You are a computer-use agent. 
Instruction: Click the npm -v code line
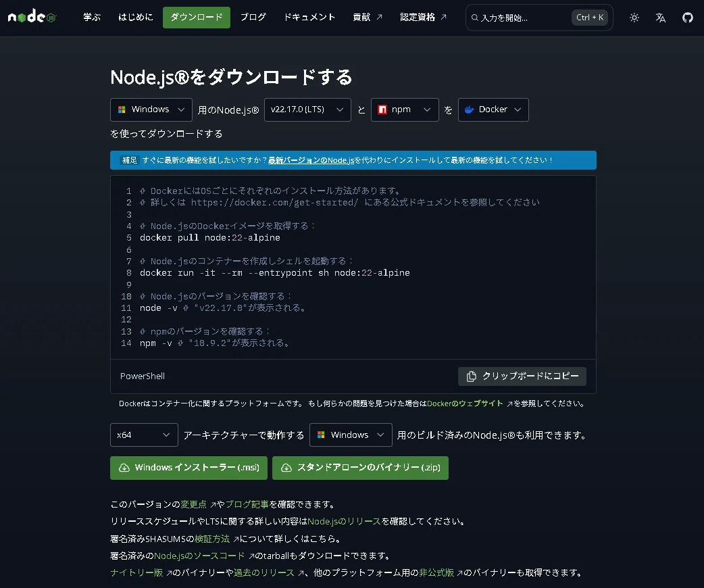tap(214, 343)
